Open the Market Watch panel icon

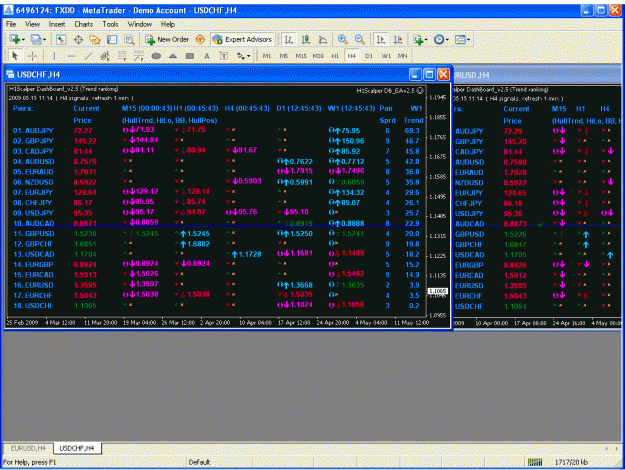pos(61,39)
